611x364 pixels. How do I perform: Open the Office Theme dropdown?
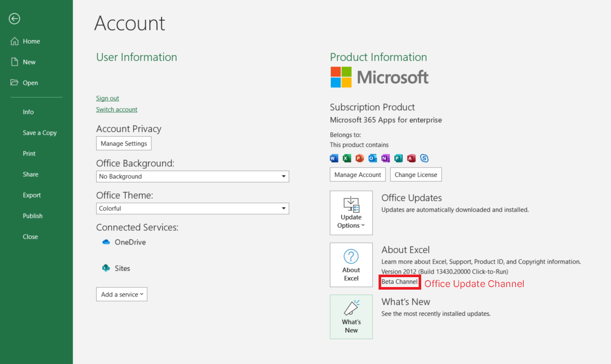pos(192,209)
